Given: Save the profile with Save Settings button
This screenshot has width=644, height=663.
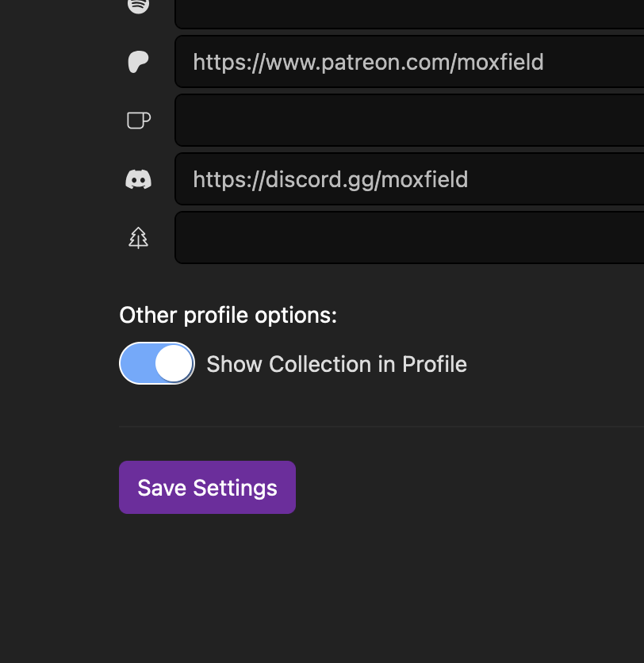Looking at the screenshot, I should (x=207, y=488).
